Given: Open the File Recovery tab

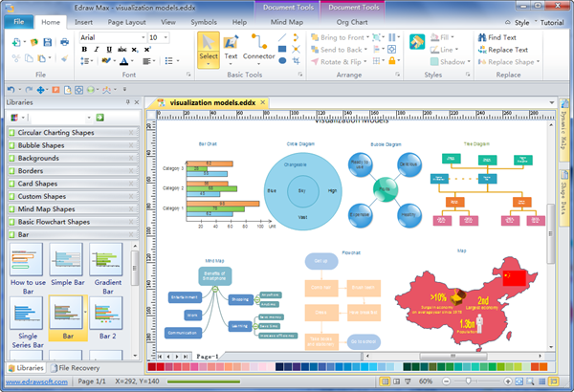Looking at the screenshot, I should tap(75, 368).
